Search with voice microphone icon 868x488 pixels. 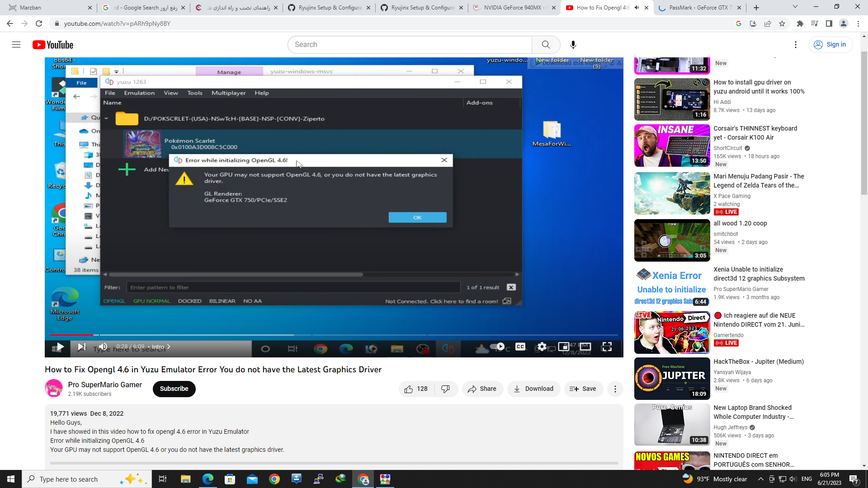[x=573, y=45]
